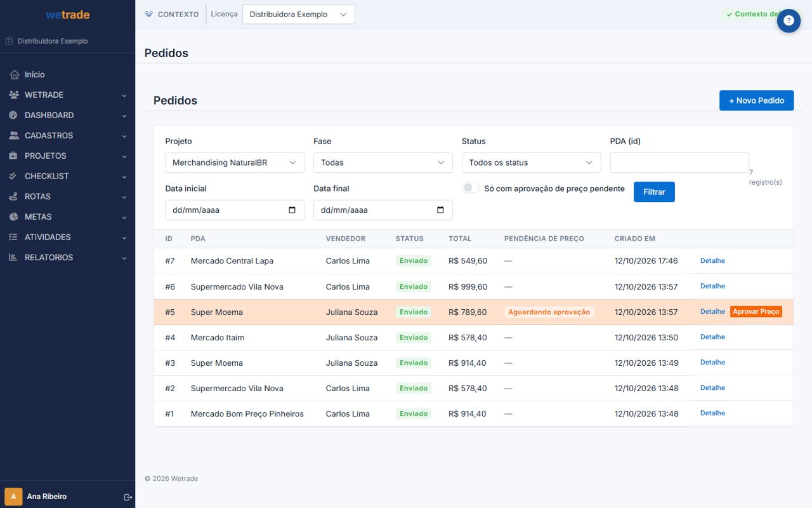Open the CADASTROS menu item
Viewport: 812px width, 508px height.
tap(67, 136)
